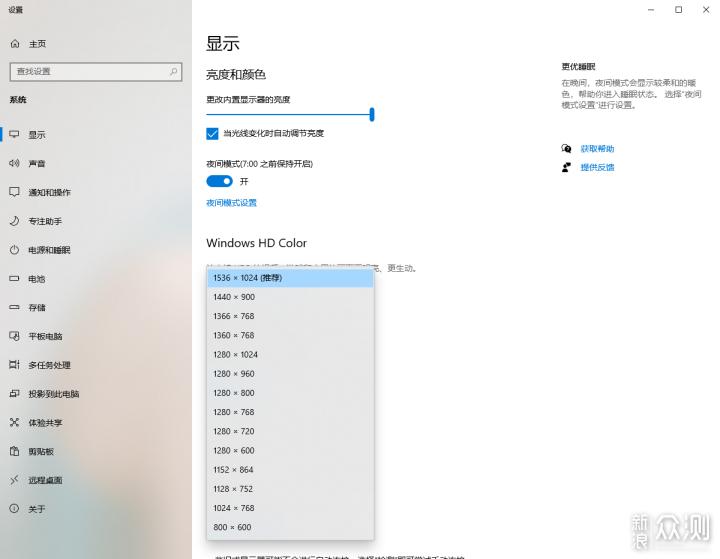Screen dimensions: 720x559
Task: Choose 1280 × 720 resolution option
Action: pos(291,432)
